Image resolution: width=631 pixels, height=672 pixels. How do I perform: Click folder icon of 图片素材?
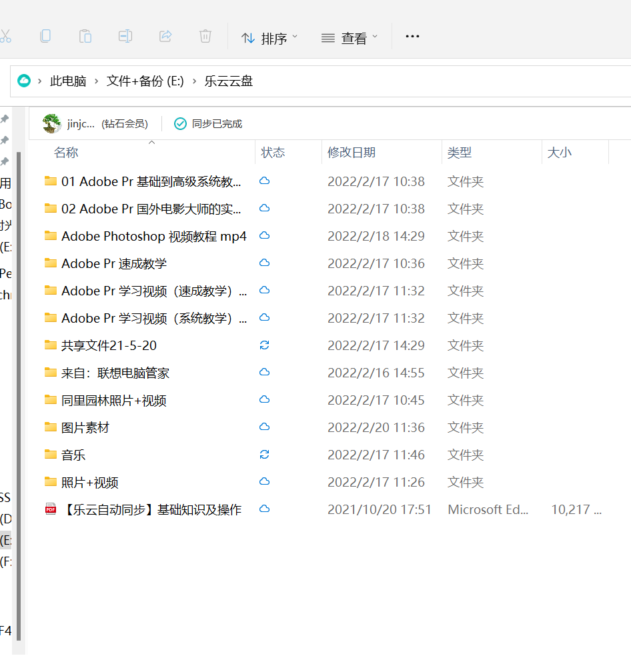[x=51, y=427]
